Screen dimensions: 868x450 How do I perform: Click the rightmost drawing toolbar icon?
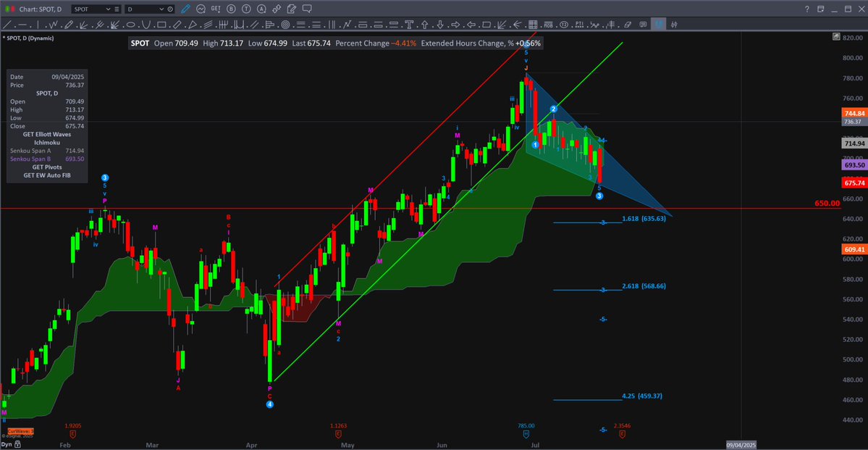point(674,25)
